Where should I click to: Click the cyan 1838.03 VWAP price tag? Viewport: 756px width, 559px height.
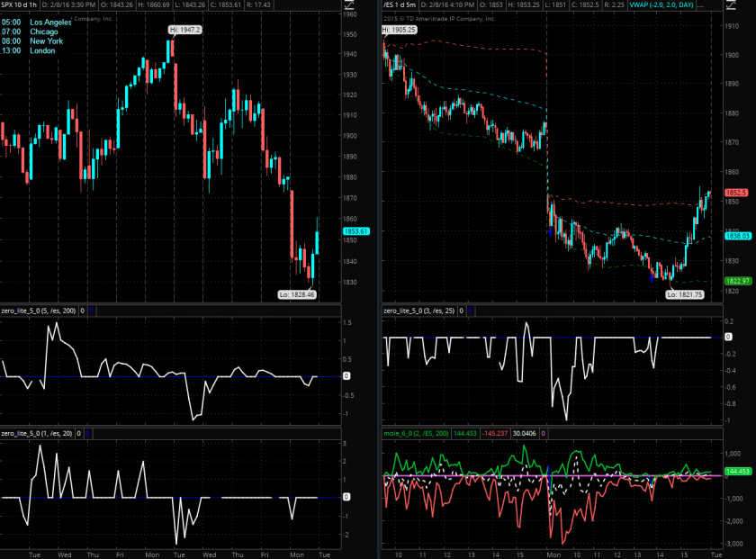(x=738, y=236)
